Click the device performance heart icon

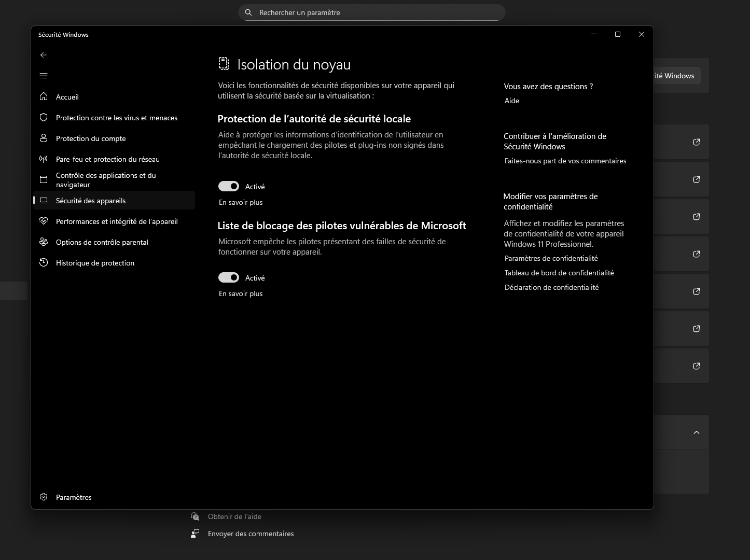pyautogui.click(x=44, y=221)
